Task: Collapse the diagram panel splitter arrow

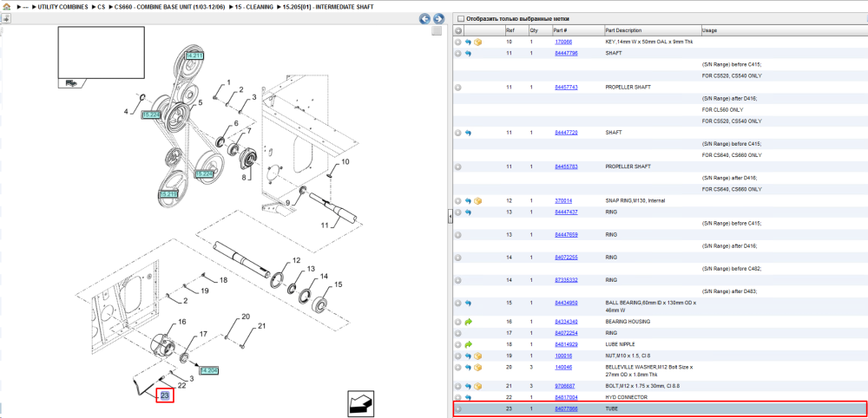Action: pyautogui.click(x=450, y=216)
